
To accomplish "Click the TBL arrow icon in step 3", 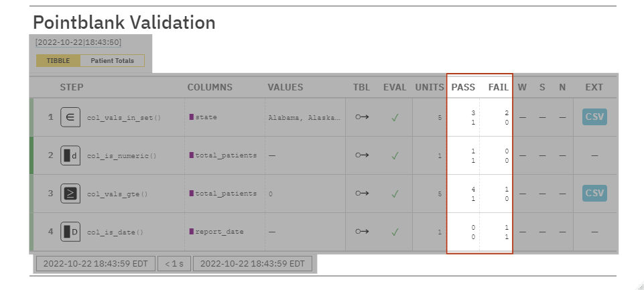I will click(362, 194).
